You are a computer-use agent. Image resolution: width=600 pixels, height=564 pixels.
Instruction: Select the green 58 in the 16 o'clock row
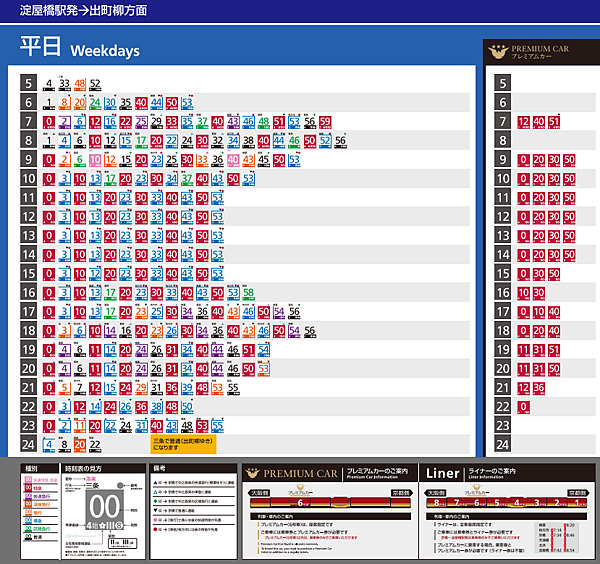tap(248, 293)
